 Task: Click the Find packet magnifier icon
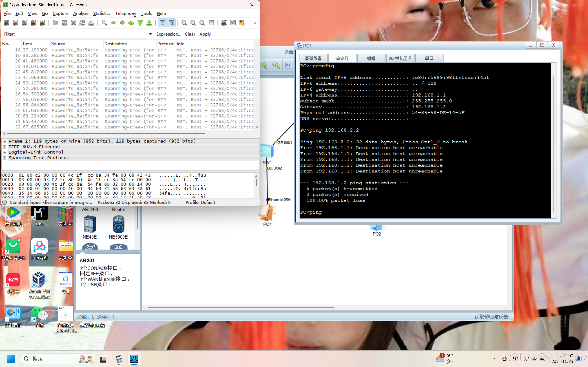coord(104,23)
